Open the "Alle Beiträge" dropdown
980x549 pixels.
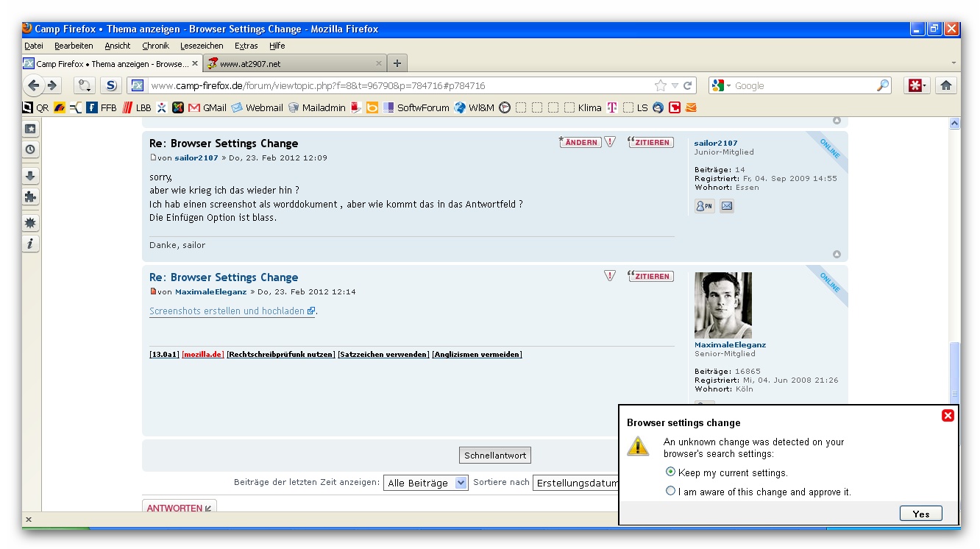(x=426, y=483)
